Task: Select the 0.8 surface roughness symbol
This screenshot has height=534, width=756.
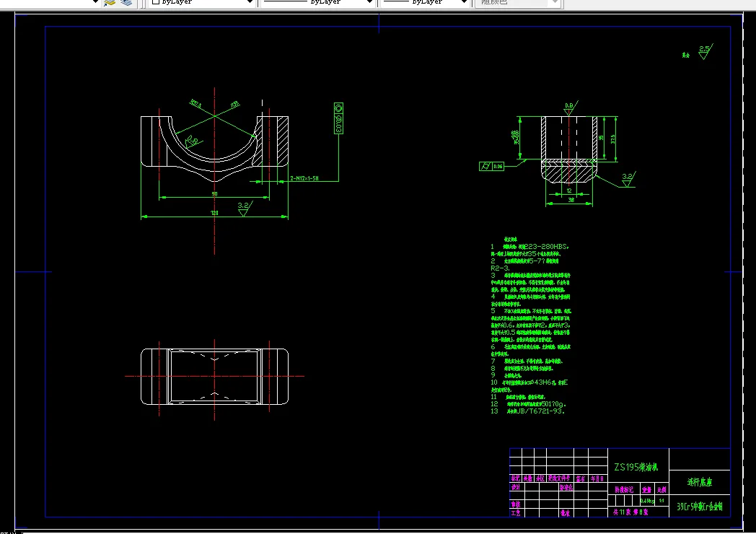Action: click(x=570, y=108)
